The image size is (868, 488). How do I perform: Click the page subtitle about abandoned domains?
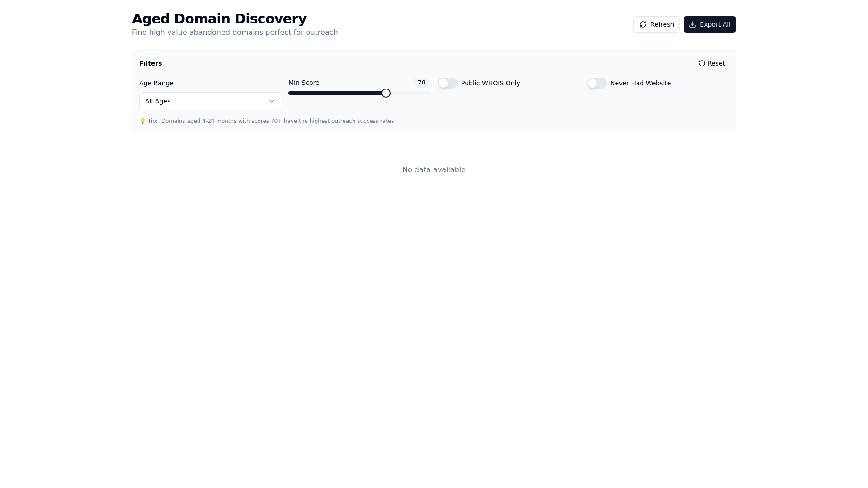tap(235, 33)
